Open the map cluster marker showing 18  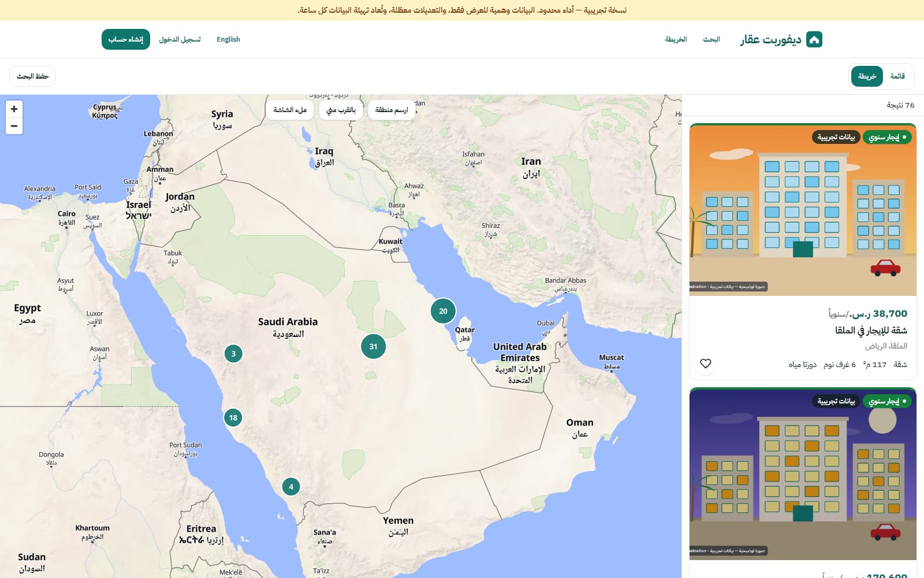(x=233, y=417)
